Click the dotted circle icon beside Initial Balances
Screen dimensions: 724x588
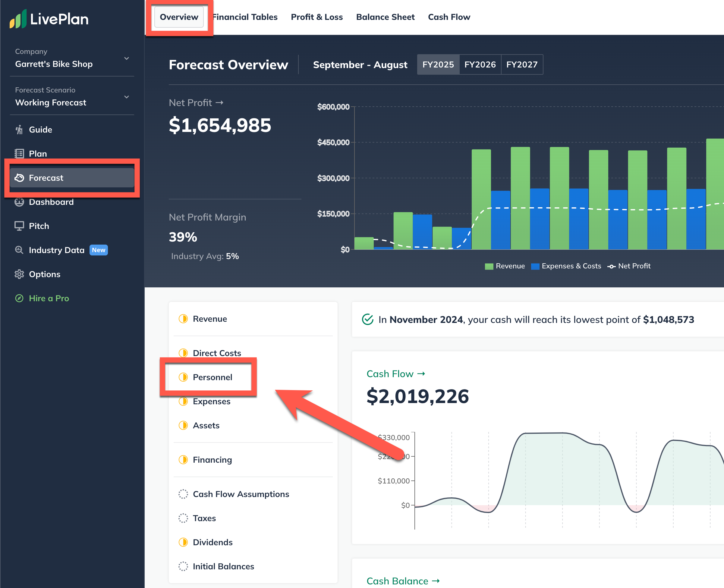(183, 566)
